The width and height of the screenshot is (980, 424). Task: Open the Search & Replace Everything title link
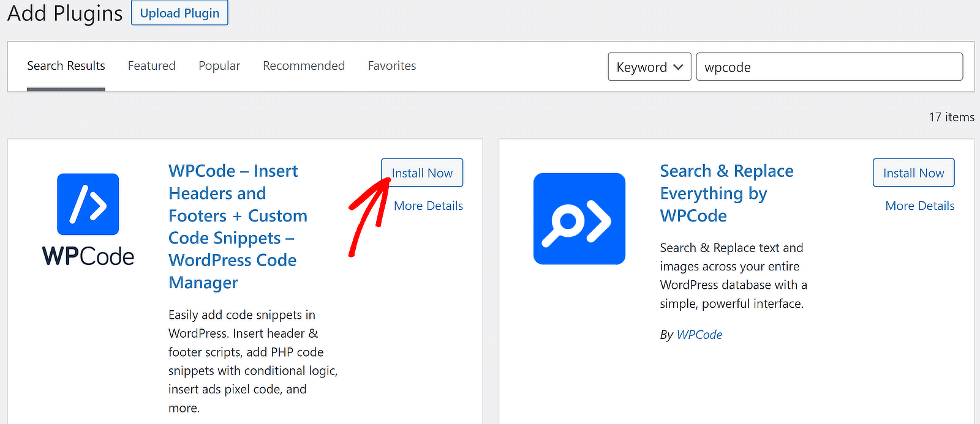726,193
